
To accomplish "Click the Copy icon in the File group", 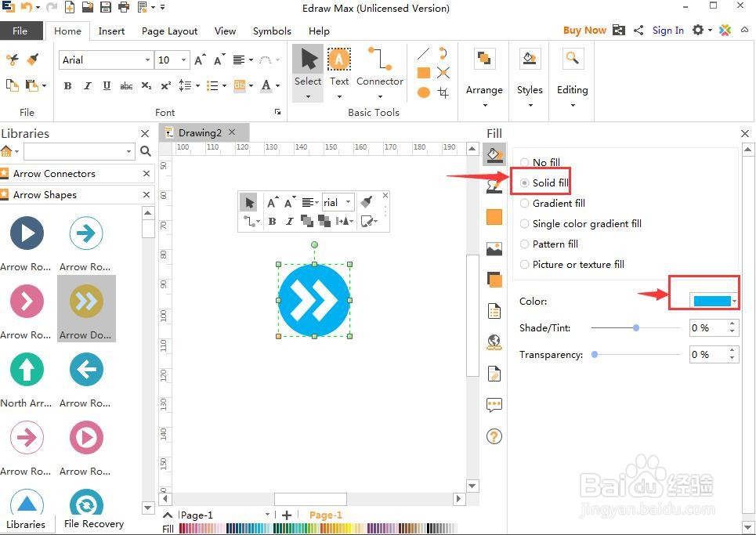I will pos(12,85).
